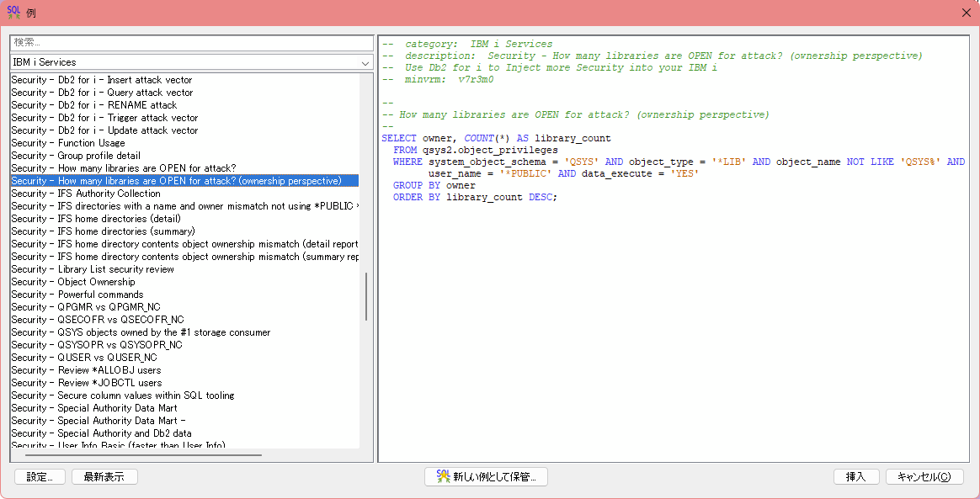Screen dimensions: 980x499
Task: Close the 例 dialog window
Action: click(x=967, y=13)
